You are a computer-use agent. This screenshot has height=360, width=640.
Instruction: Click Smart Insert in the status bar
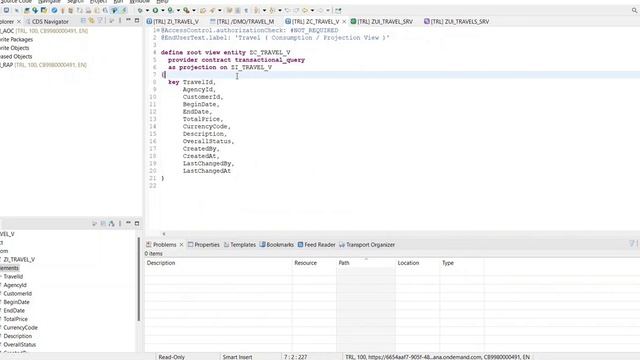click(x=237, y=357)
